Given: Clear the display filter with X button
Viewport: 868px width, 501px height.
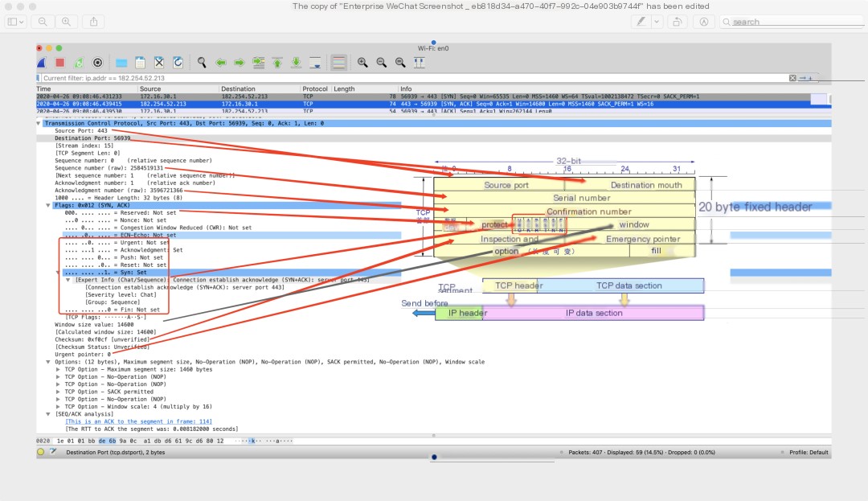Looking at the screenshot, I should pyautogui.click(x=792, y=78).
